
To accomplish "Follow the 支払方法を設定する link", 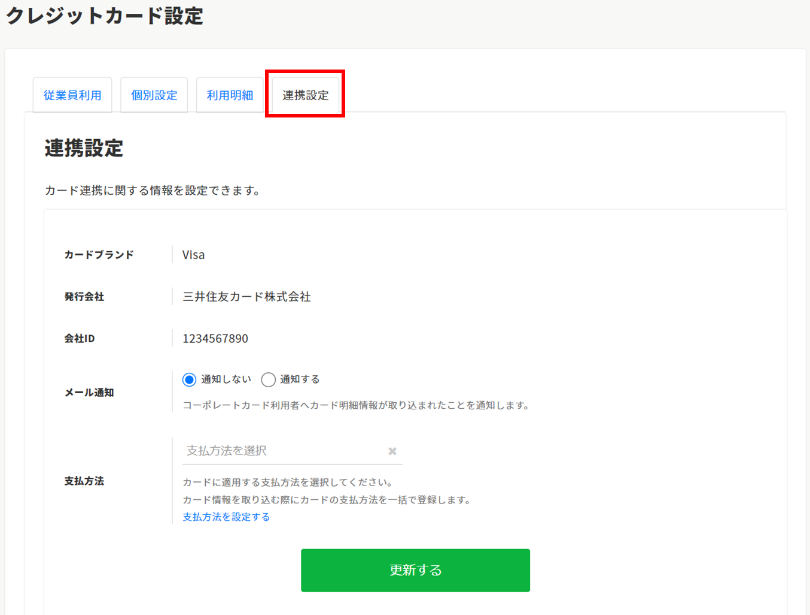I will coord(226,517).
